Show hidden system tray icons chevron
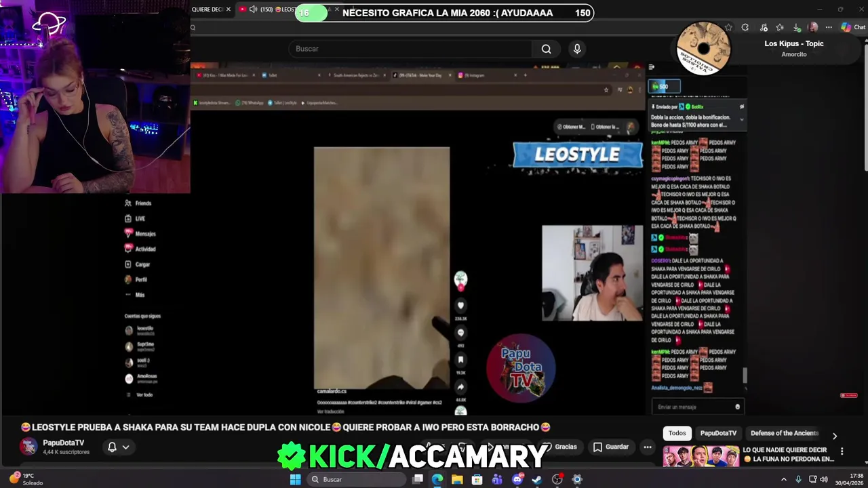This screenshot has height=488, width=868. tap(784, 479)
